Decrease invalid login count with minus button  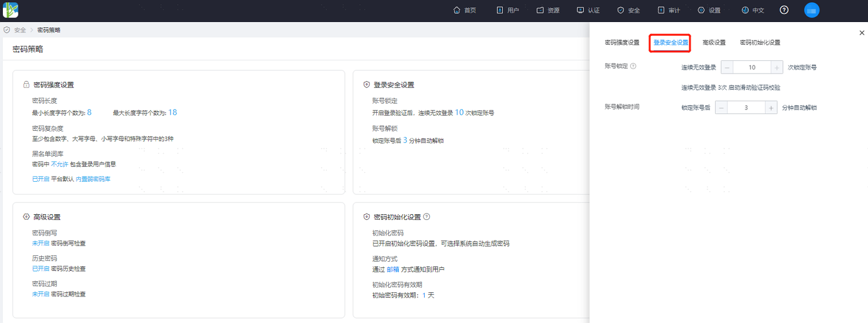coord(726,67)
